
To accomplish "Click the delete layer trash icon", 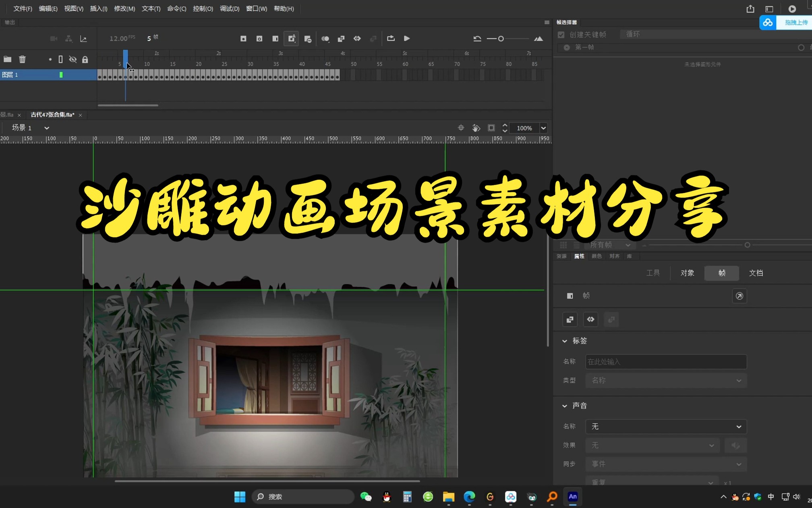I will (22, 59).
